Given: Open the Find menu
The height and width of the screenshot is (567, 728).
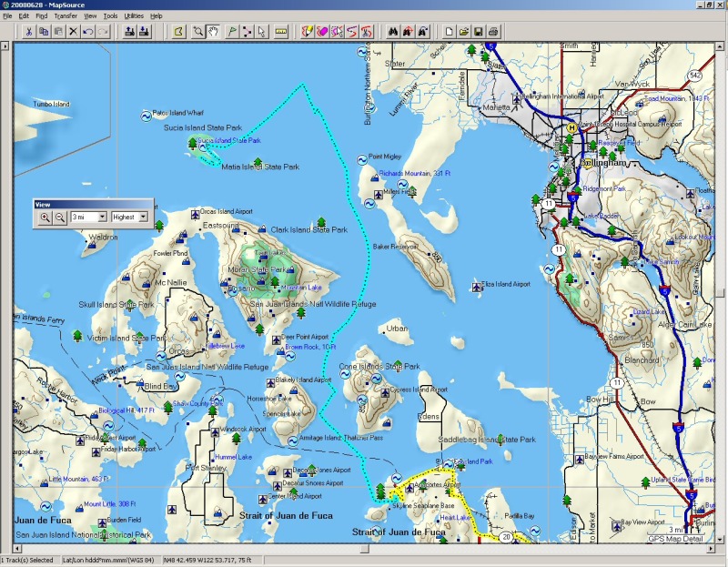Looking at the screenshot, I should coord(42,15).
